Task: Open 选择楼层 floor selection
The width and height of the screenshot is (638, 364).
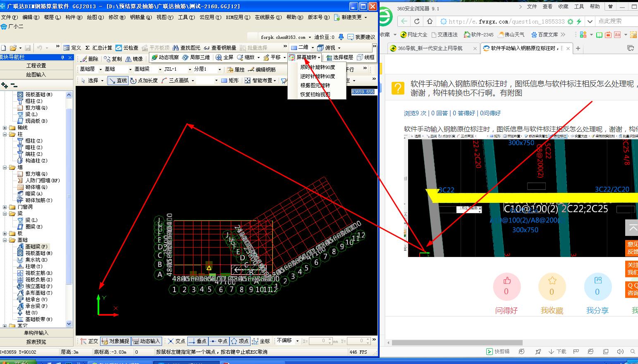Action: click(x=339, y=57)
